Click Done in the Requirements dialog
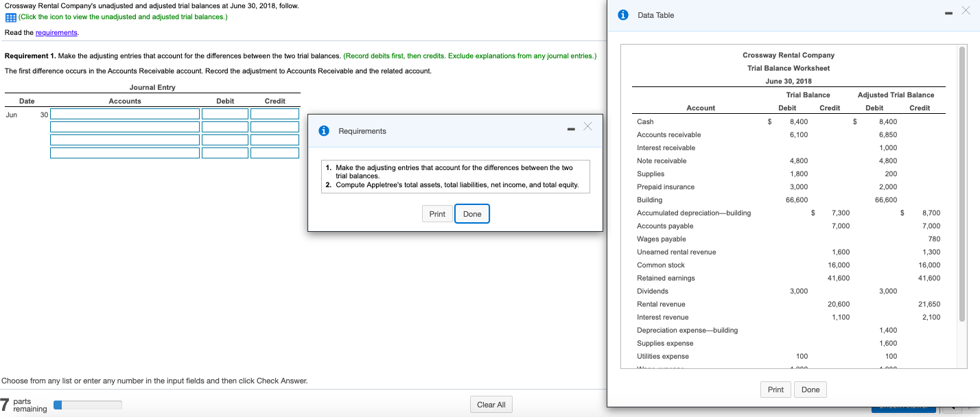 [x=472, y=214]
